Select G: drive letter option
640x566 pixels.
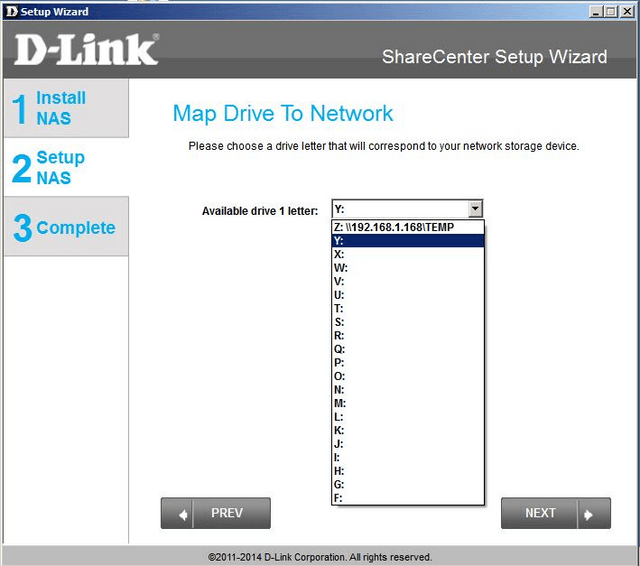pyautogui.click(x=408, y=484)
